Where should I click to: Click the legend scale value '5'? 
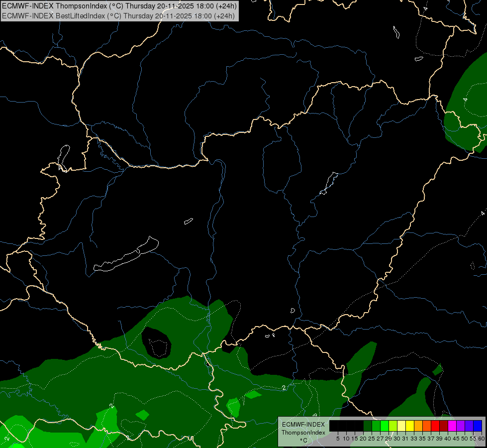click(x=338, y=439)
